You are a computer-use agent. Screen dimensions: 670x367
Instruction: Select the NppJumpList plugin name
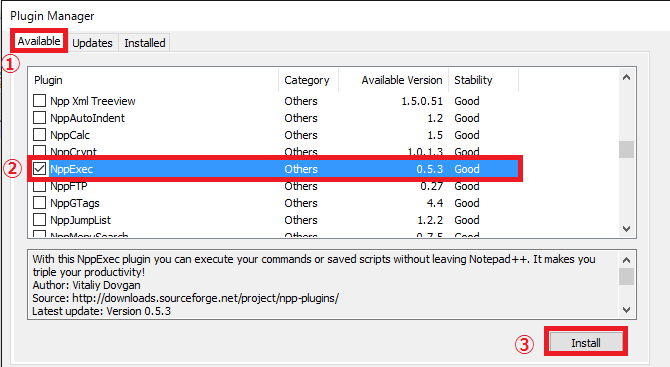80,220
